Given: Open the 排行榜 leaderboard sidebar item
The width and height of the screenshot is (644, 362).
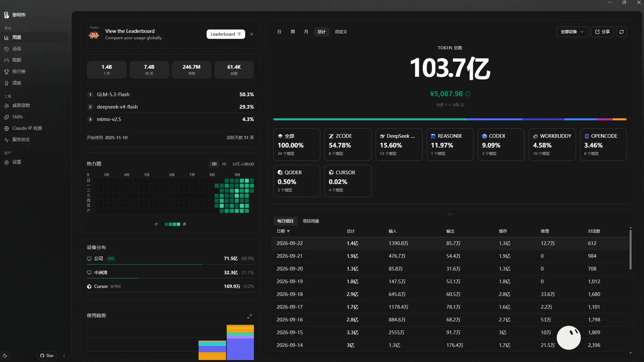Looking at the screenshot, I should click(35, 71).
